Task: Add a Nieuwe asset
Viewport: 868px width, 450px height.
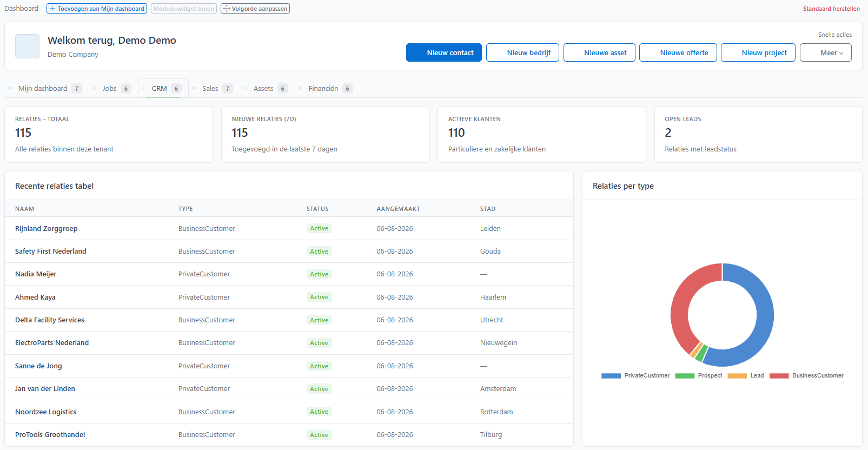Action: [599, 52]
